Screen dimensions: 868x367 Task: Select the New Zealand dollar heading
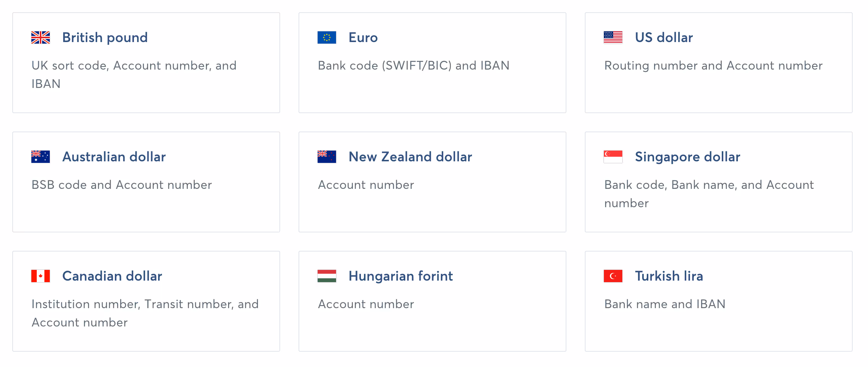[410, 156]
